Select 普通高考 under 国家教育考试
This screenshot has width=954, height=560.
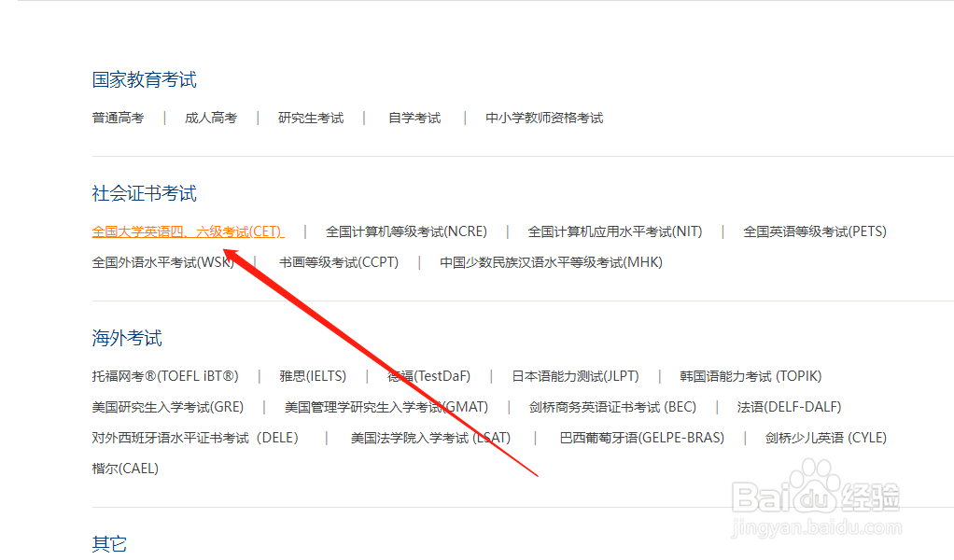click(118, 118)
